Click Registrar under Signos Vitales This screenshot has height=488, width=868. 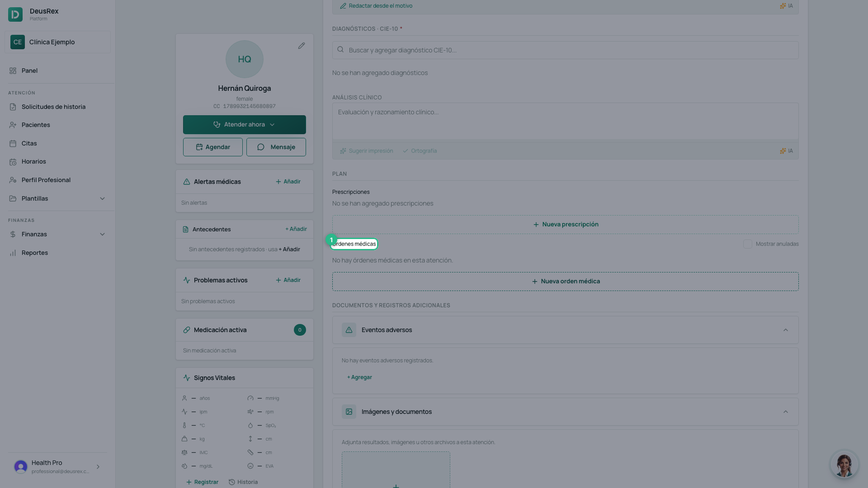(202, 482)
